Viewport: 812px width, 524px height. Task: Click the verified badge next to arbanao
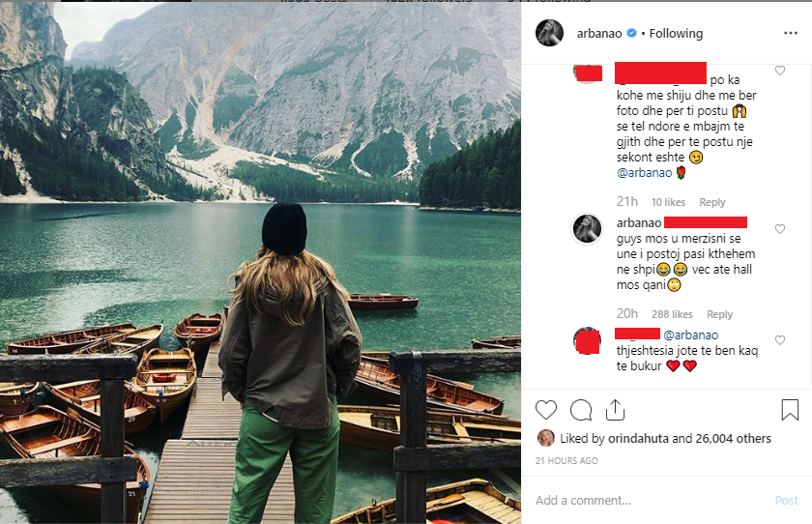point(632,33)
